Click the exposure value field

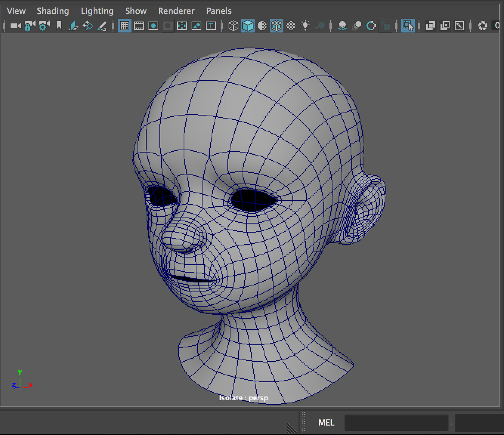click(x=497, y=25)
